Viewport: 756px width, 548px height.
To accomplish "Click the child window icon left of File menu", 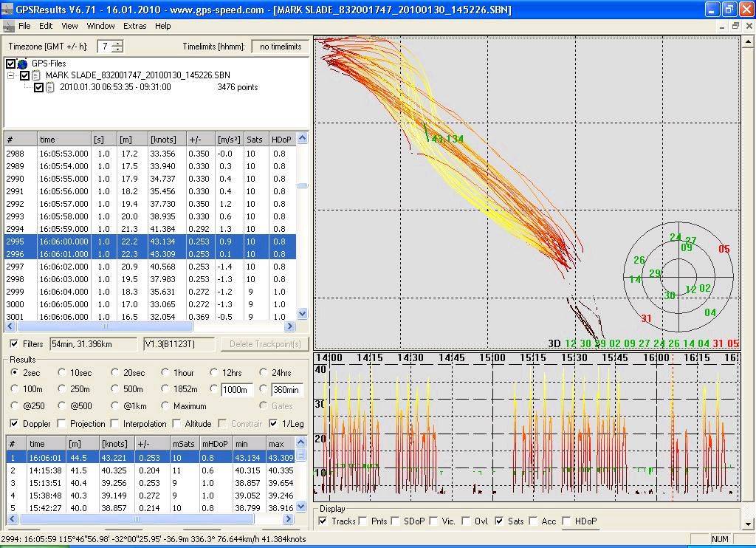I will click(x=8, y=26).
